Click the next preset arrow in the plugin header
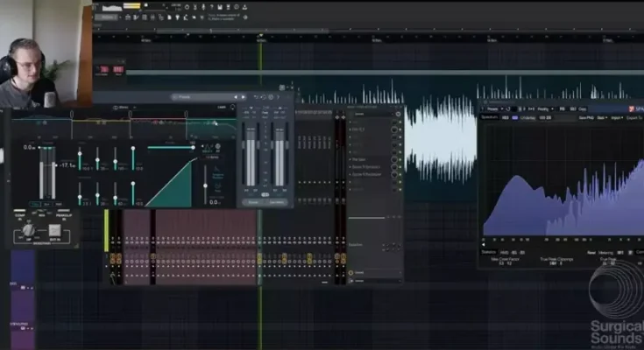Image resolution: width=644 pixels, height=350 pixels. click(x=243, y=97)
